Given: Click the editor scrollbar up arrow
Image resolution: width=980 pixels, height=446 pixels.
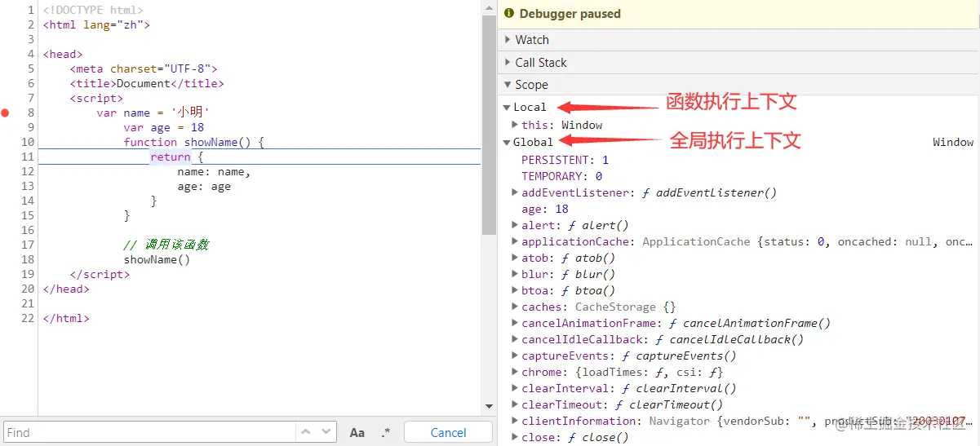Looking at the screenshot, I should pos(489,7).
